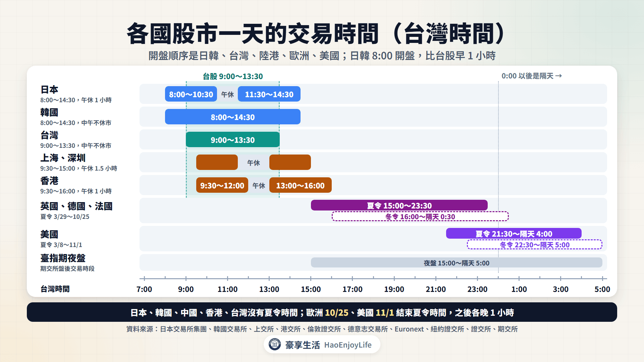The height and width of the screenshot is (362, 644).
Task: Click the 夏令 3/29～10/25 Europe subtitle
Action: tap(65, 217)
